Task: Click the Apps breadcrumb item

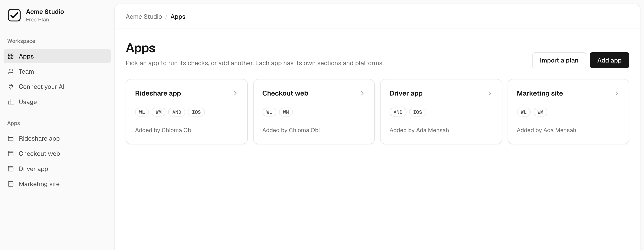Action: pos(178,17)
